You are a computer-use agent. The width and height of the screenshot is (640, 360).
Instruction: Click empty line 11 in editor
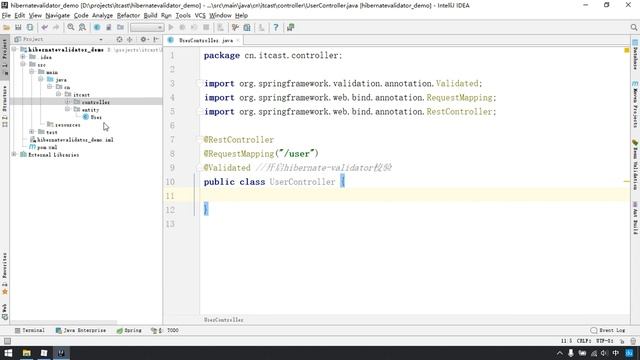point(414,196)
